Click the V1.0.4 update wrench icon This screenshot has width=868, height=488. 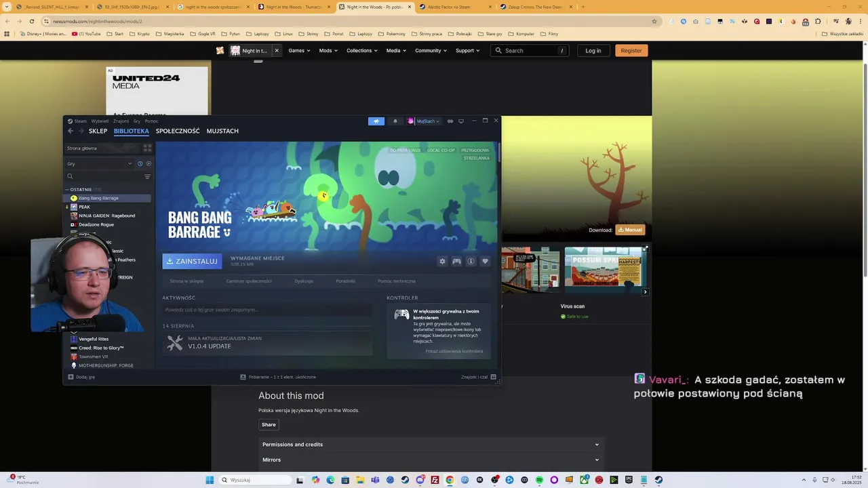[175, 343]
